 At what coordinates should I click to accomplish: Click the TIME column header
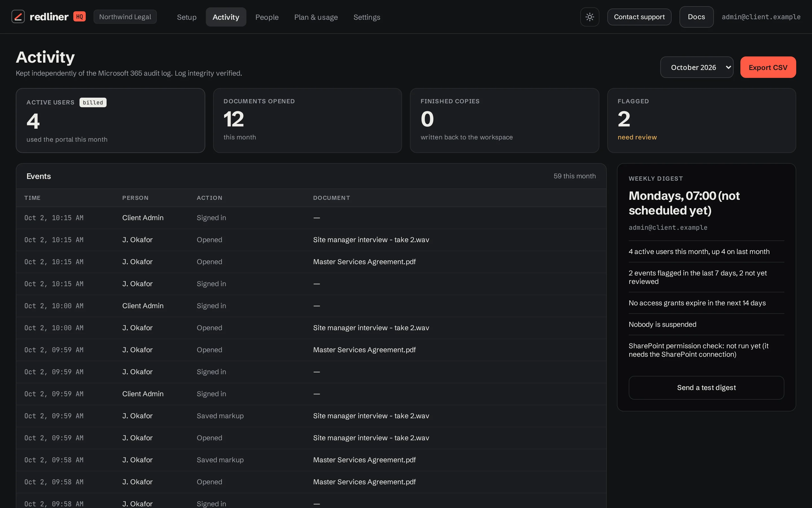coord(32,198)
